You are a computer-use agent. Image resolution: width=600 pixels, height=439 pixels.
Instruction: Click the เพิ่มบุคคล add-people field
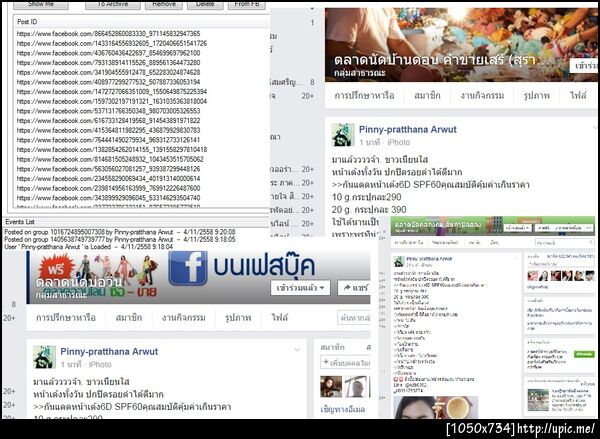pyautogui.click(x=346, y=362)
